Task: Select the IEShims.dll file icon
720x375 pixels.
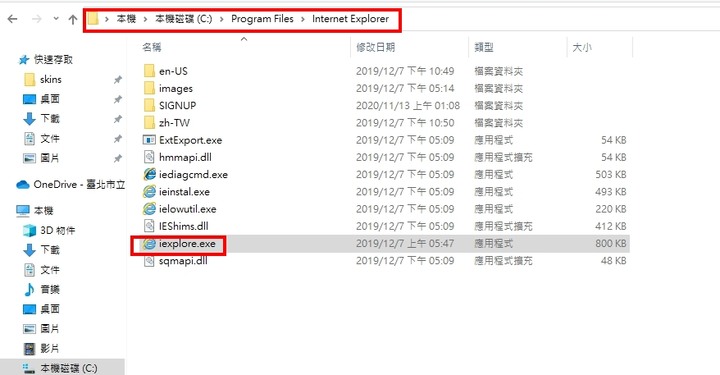Action: click(x=149, y=226)
